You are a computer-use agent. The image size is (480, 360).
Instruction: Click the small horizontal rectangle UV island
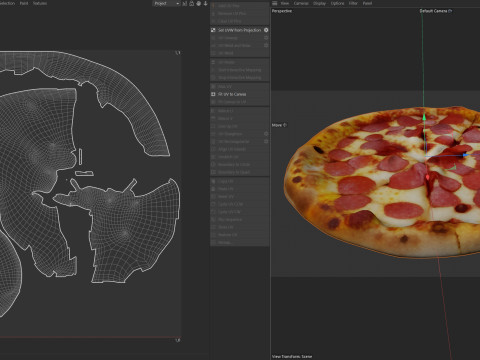click(84, 174)
